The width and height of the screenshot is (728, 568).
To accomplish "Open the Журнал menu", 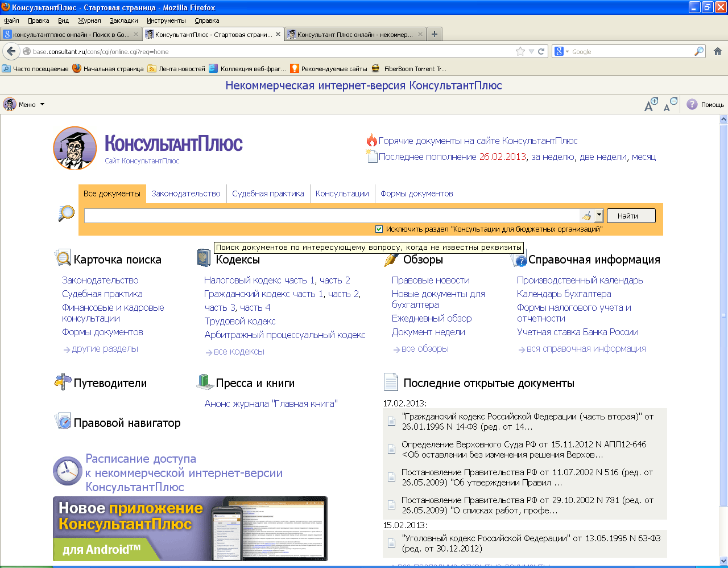I will point(89,20).
